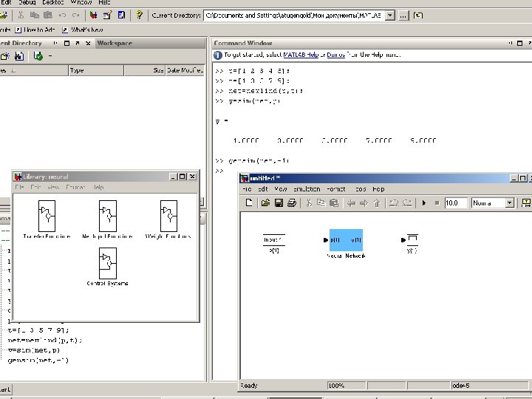The image size is (532, 399).
Task: Print the Simulink model via printer icon
Action: (292, 202)
